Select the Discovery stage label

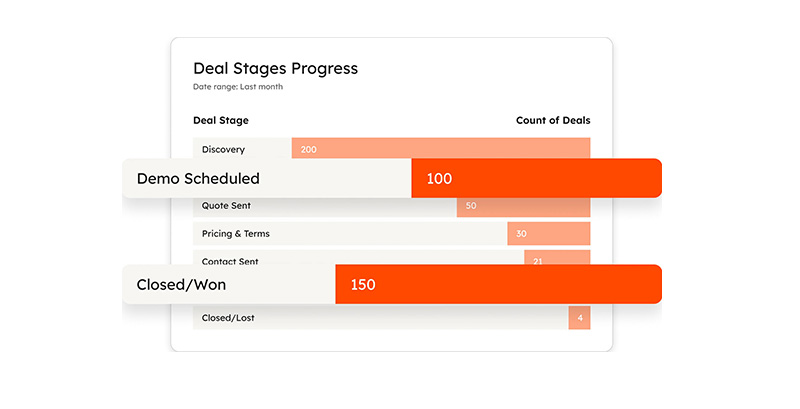tap(222, 149)
